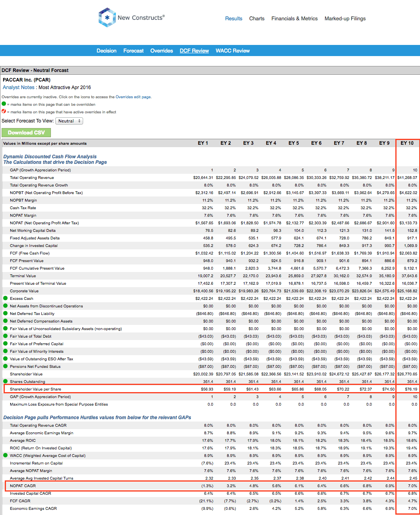420x515 pixels.
Task: Click the $41,268.07 revenue value
Action: point(407,178)
